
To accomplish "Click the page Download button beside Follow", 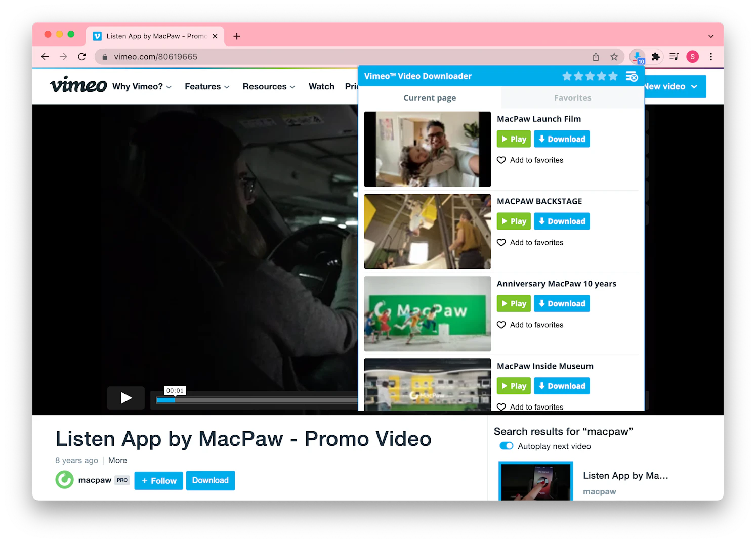I will [211, 480].
